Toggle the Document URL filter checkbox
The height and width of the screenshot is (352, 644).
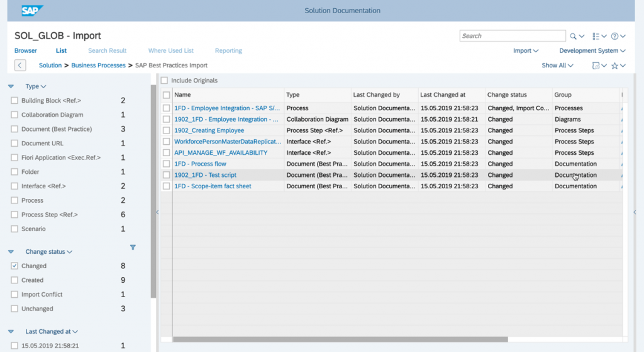point(14,143)
